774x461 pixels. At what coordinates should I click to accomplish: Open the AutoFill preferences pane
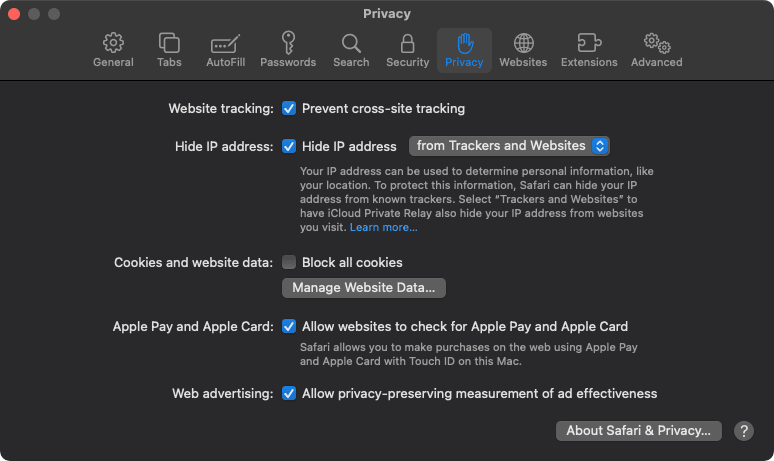(225, 50)
